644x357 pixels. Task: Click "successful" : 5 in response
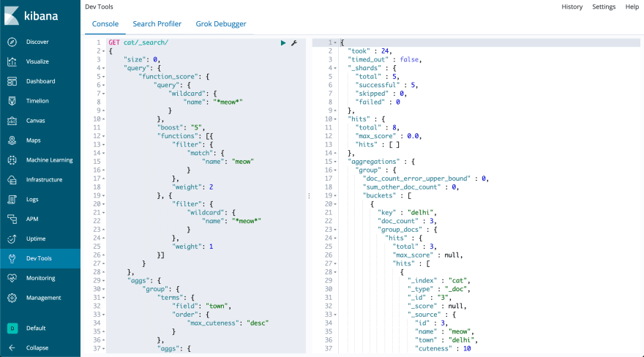coord(386,85)
